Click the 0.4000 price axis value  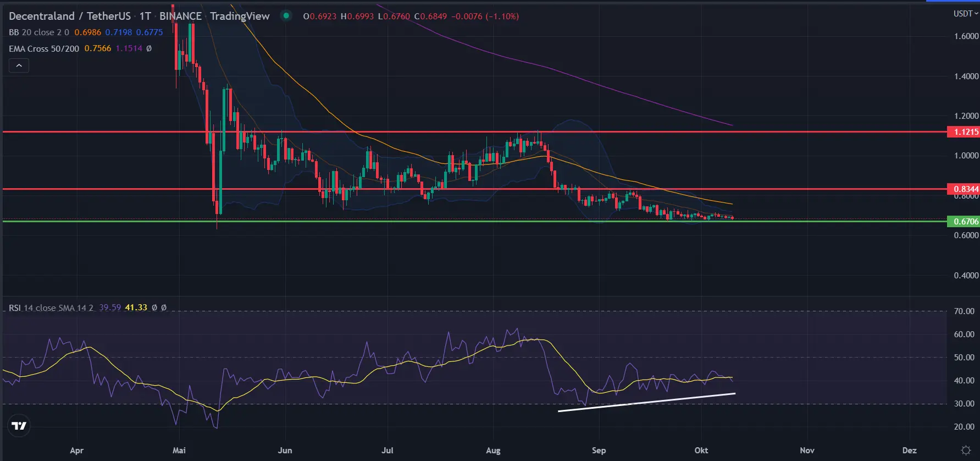966,276
